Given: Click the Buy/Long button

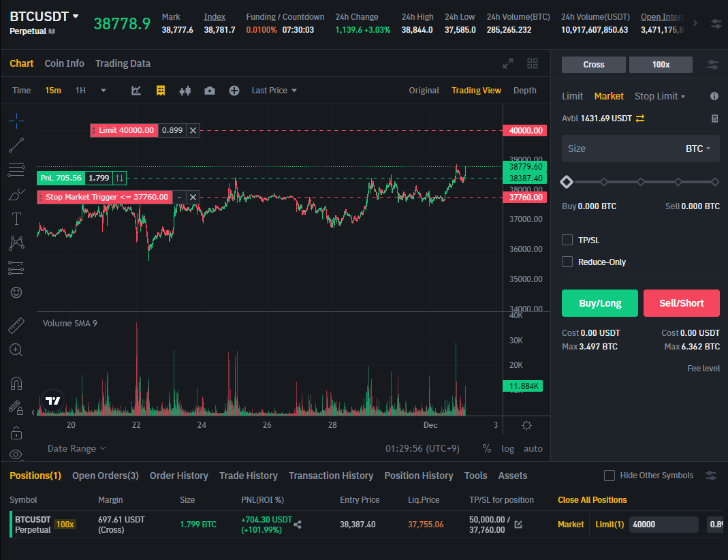Looking at the screenshot, I should 600,303.
